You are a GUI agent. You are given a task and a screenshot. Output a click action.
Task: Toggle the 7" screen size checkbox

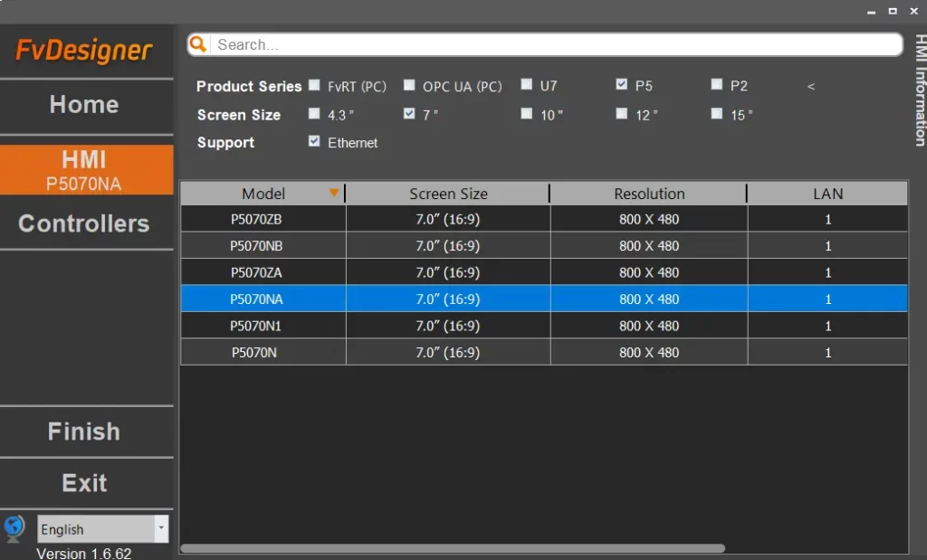tap(409, 114)
